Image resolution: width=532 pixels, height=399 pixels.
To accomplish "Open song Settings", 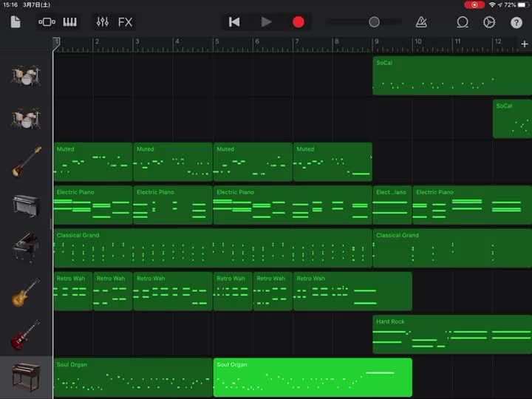I will point(489,22).
